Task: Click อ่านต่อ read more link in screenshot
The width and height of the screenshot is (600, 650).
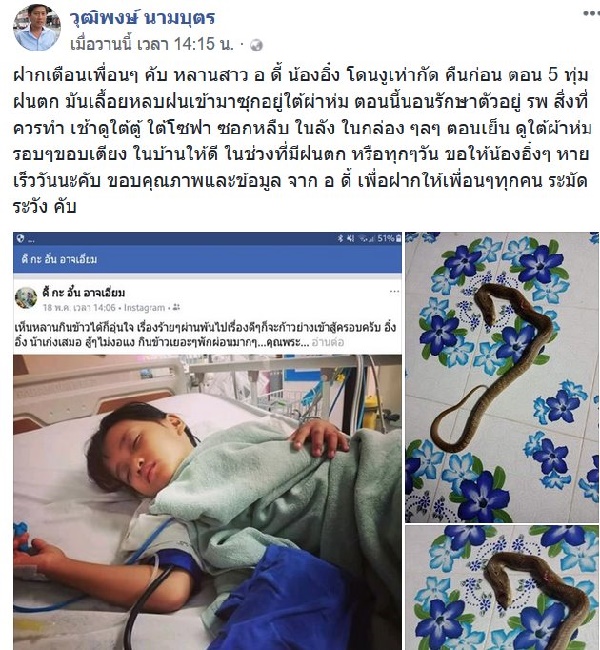Action: coord(328,342)
